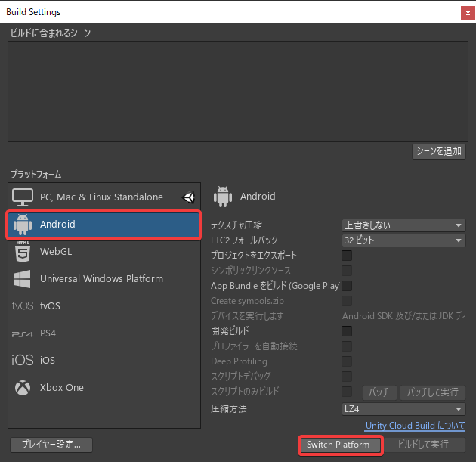476x462 pixels.
Task: Select PC, Mac & Linux Standalone platform
Action: click(x=104, y=197)
